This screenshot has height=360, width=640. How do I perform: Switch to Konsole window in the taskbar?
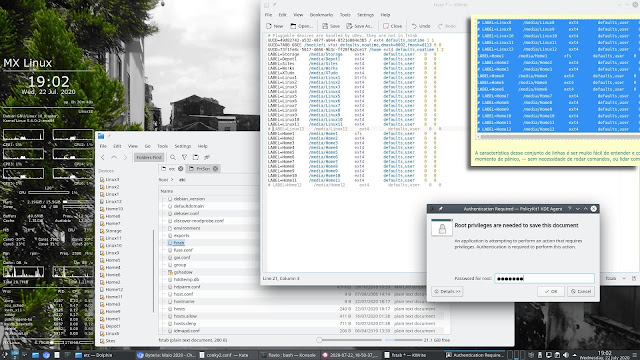point(290,355)
